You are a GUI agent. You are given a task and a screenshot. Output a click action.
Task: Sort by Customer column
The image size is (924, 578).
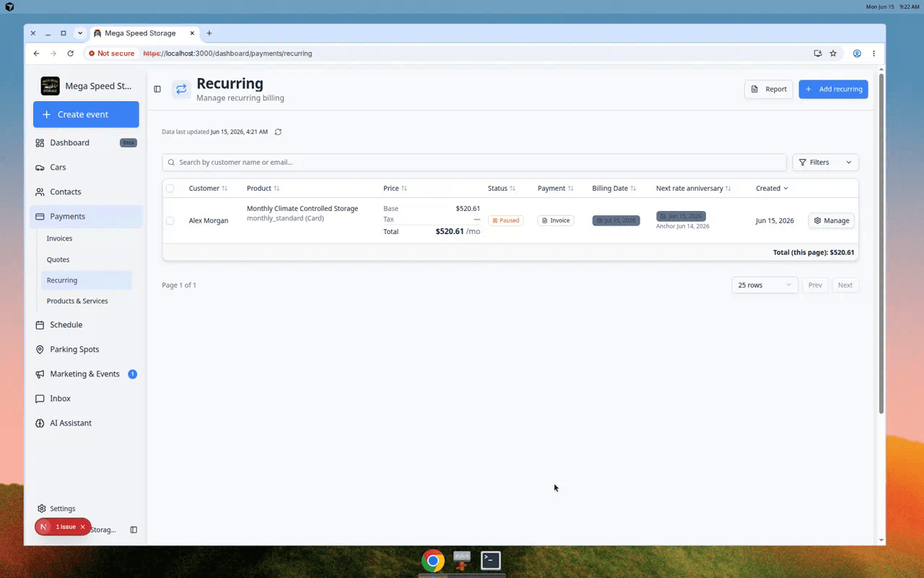[x=208, y=189]
